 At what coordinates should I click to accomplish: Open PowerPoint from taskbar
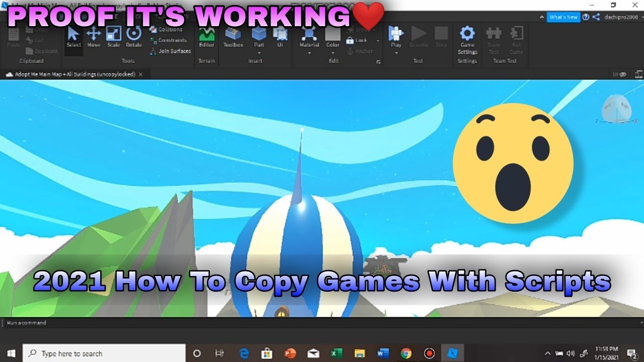pyautogui.click(x=290, y=353)
